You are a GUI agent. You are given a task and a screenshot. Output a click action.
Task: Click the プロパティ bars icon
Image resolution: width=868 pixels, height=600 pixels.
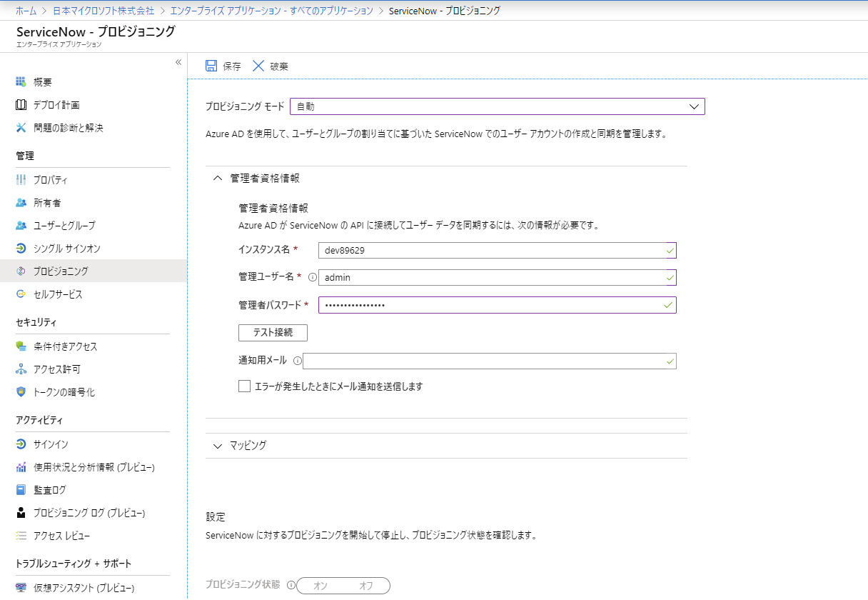click(21, 180)
